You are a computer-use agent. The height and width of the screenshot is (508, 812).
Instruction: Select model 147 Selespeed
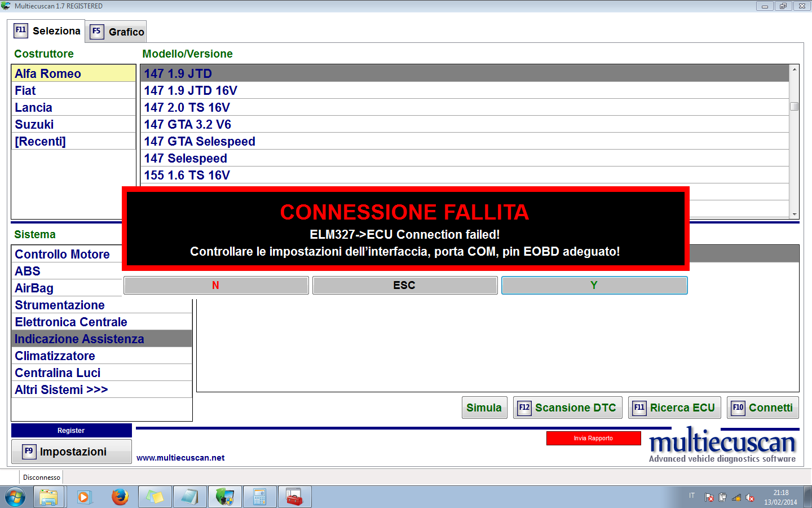tap(465, 158)
